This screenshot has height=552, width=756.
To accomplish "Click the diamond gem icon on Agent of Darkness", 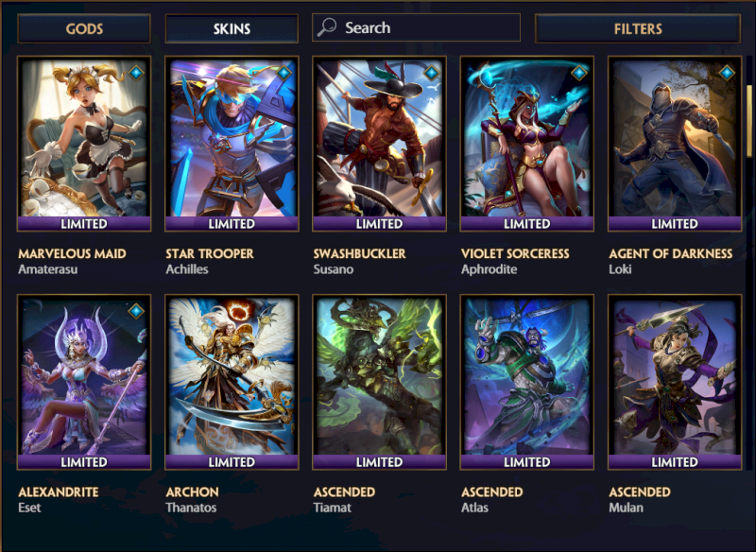I will coord(727,73).
